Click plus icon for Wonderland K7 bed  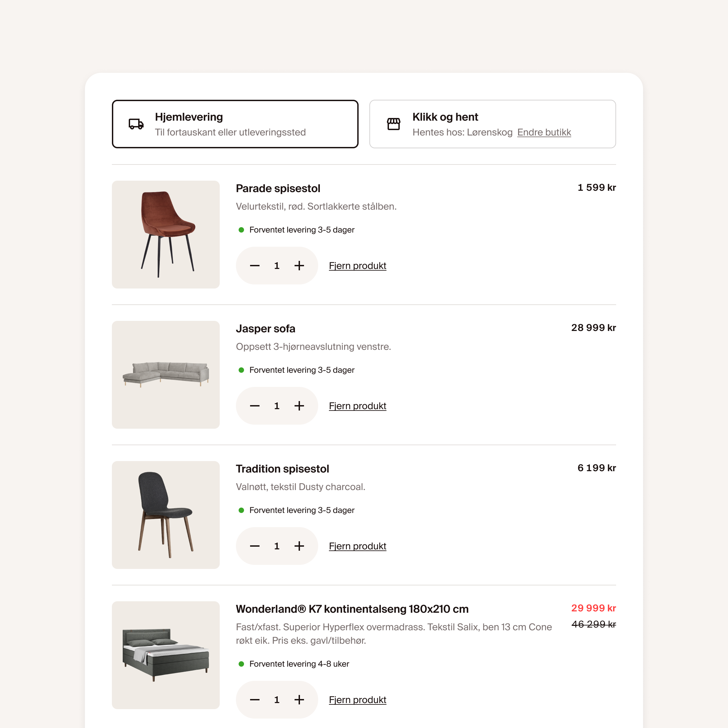pyautogui.click(x=299, y=700)
